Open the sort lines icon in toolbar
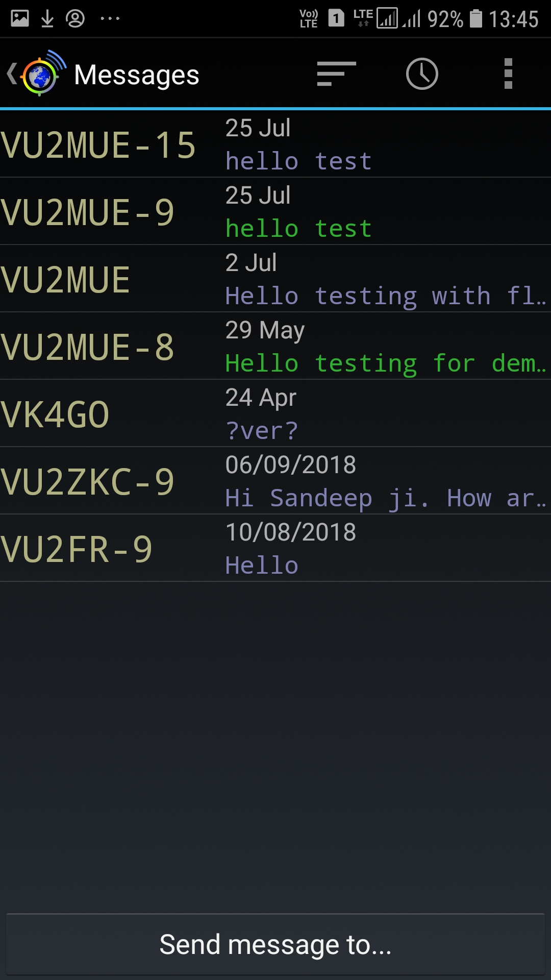Viewport: 551px width, 980px height. coord(336,74)
